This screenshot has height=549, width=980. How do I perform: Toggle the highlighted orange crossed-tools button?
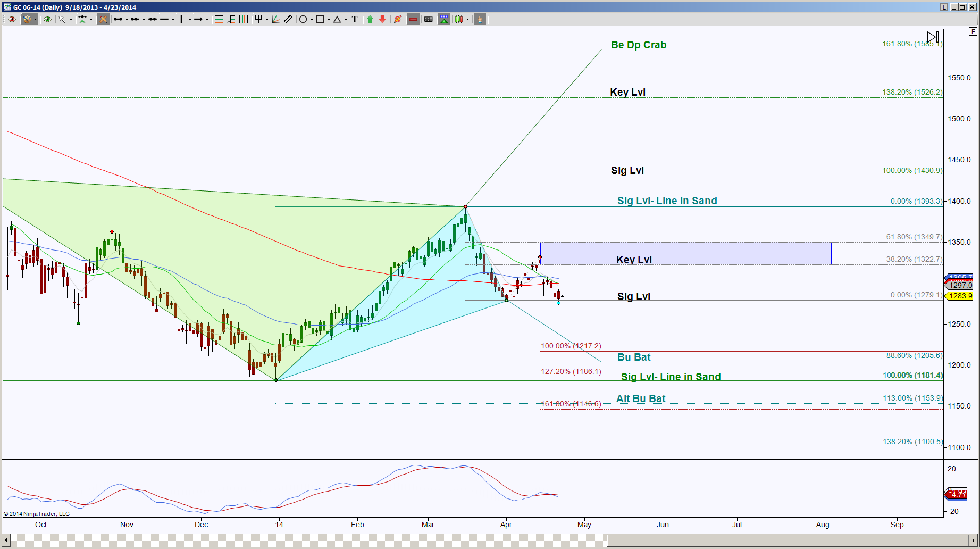coord(103,19)
